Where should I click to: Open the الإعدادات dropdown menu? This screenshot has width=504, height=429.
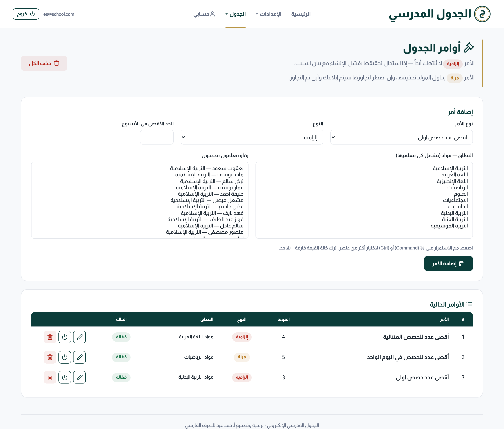(269, 14)
